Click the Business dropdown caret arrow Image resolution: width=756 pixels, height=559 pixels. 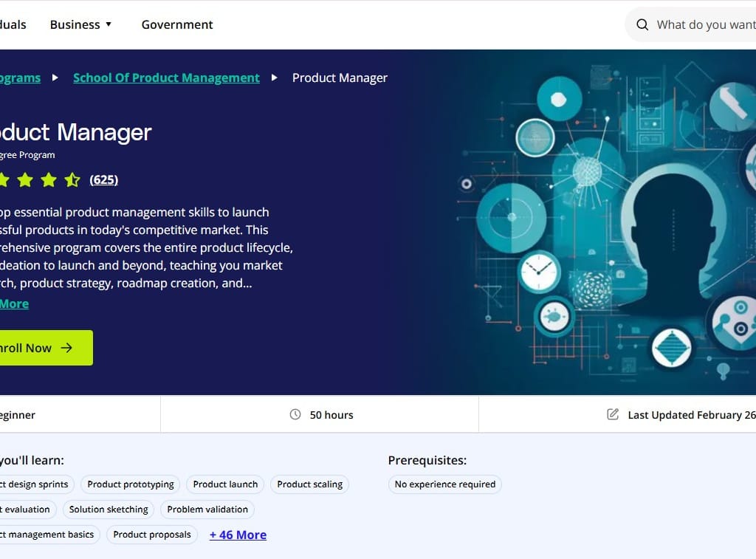[109, 24]
